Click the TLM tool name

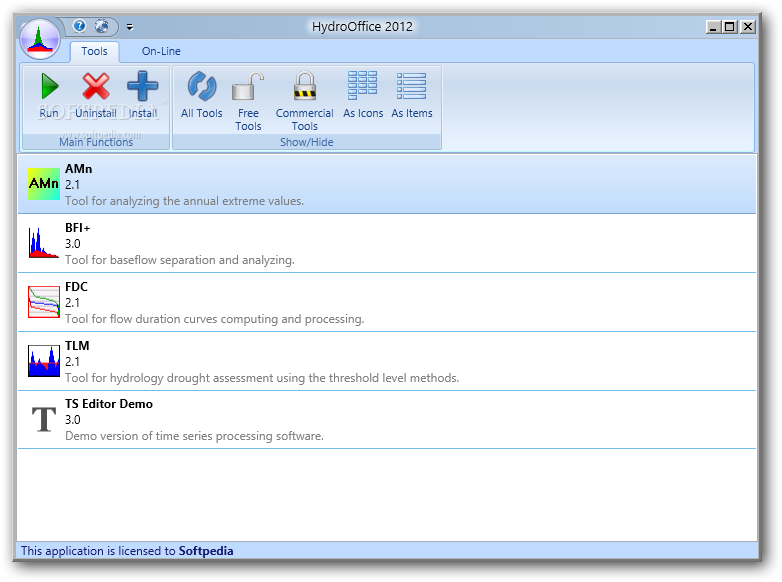[x=77, y=346]
